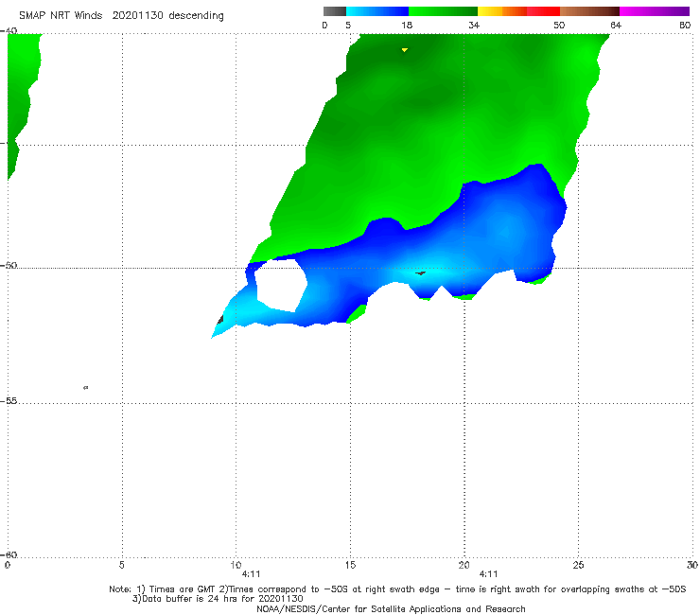Click the "3)Data buffer is 24 hrs" note line

point(218,599)
